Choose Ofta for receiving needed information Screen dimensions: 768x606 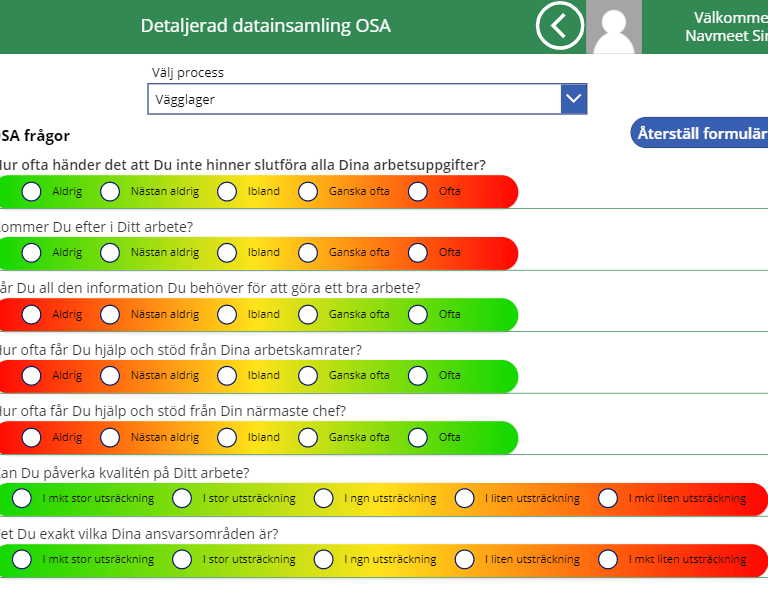point(418,314)
